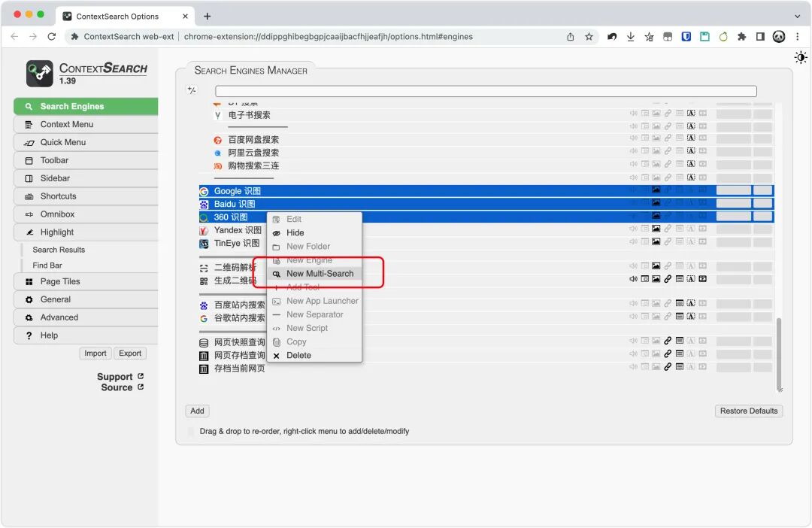Toggle frame context for 生成二维码
Viewport: 812px width, 528px height.
coord(645,279)
